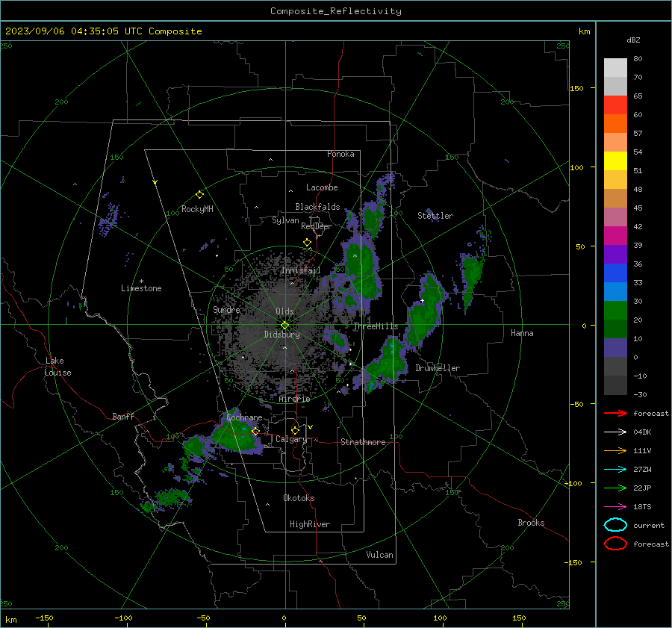Click the ThreeHills city label
The width and height of the screenshot is (672, 628).
[x=376, y=326]
